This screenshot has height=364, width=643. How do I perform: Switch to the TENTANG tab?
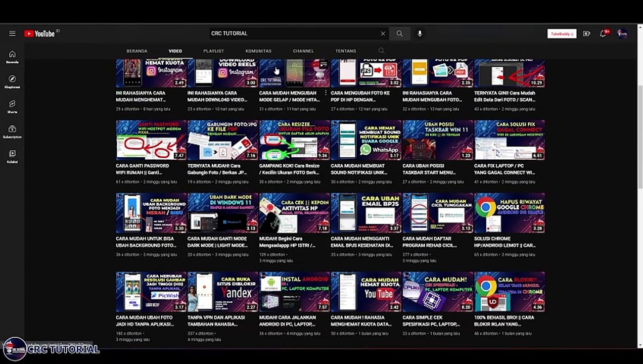click(346, 51)
